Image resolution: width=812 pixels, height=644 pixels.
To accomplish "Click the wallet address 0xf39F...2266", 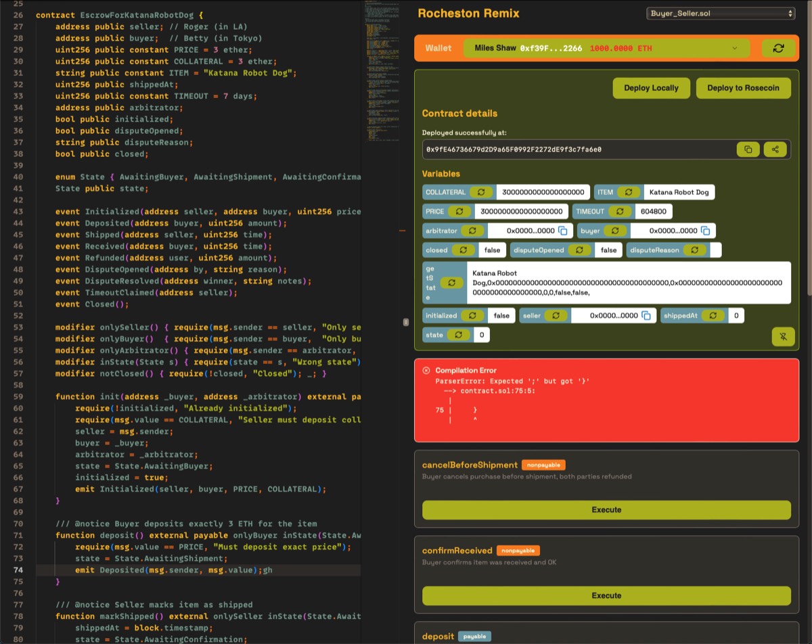I will click(x=551, y=48).
